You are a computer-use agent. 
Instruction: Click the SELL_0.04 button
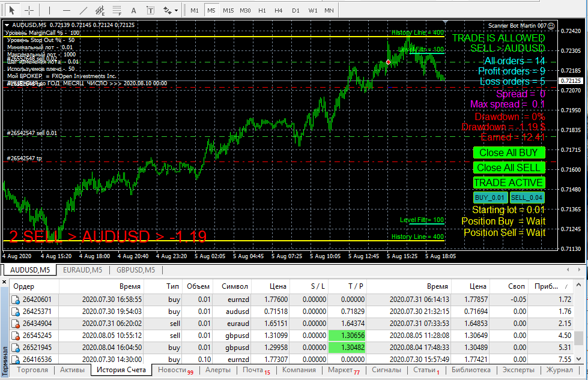click(x=527, y=198)
